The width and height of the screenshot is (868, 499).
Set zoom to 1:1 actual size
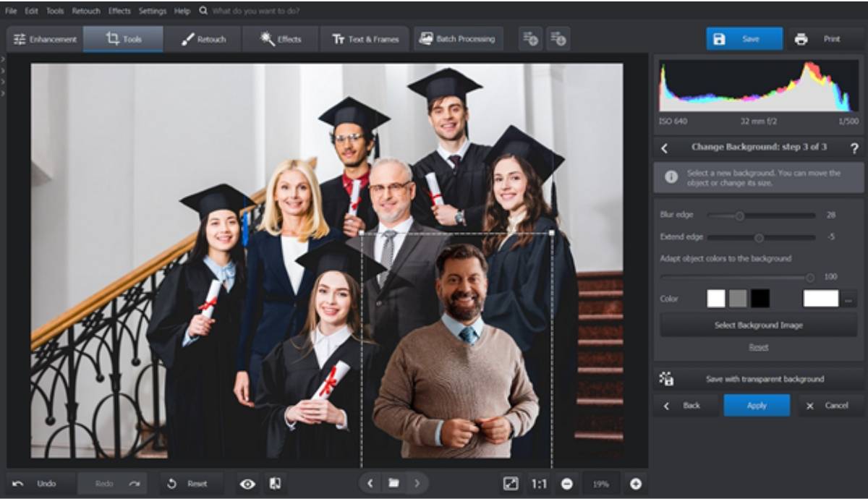coord(540,484)
